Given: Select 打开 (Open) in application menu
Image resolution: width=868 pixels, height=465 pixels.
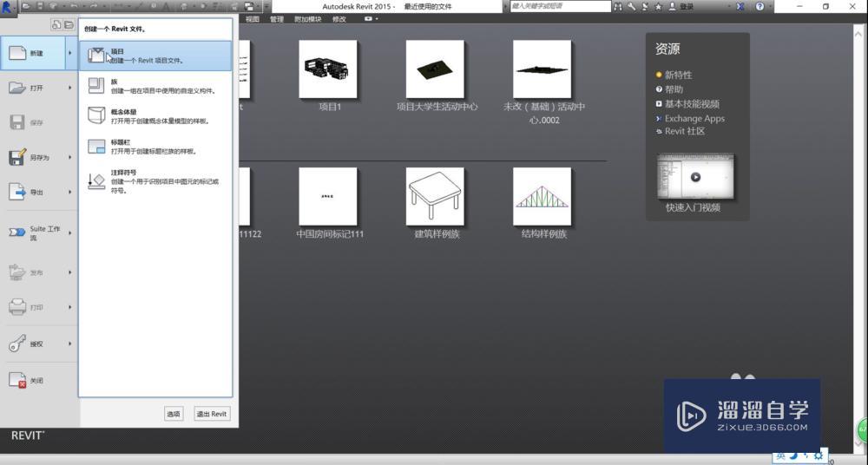Looking at the screenshot, I should pos(33,88).
